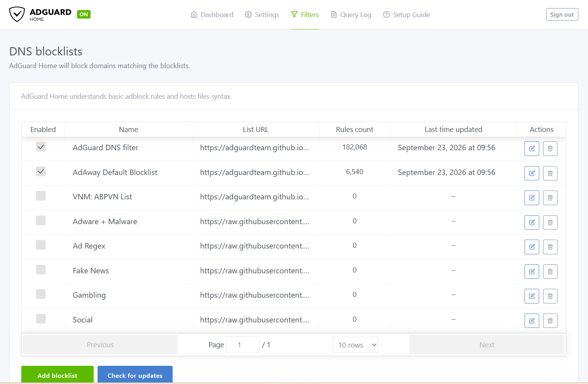Click the Rules count column header
The image size is (588, 384).
[355, 130]
